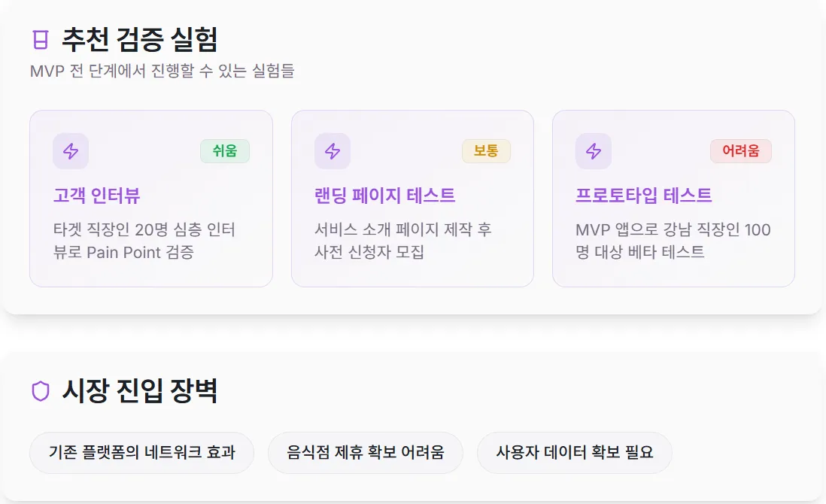Viewport: 826px width, 504px height.
Task: Select the 쉬움 difficulty badge
Action: (225, 150)
